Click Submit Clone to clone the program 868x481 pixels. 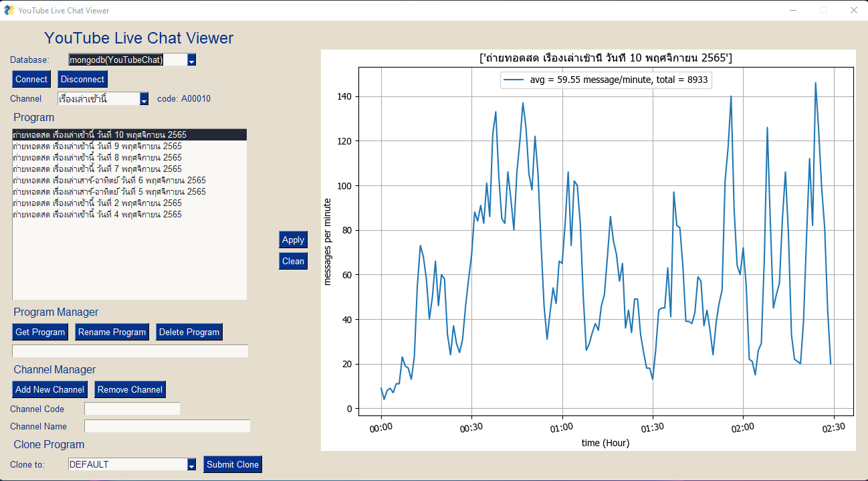pyautogui.click(x=232, y=464)
